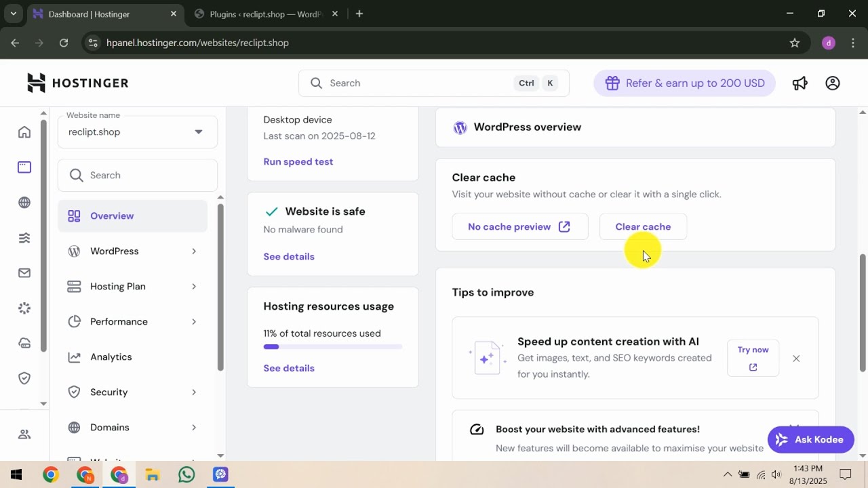Open the account profile icon in header
This screenshot has height=488, width=868.
833,83
